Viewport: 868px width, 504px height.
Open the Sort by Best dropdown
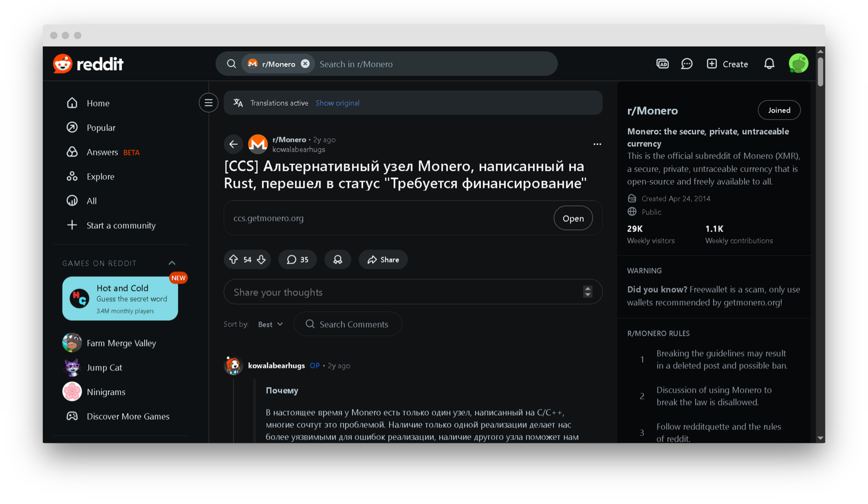click(270, 324)
